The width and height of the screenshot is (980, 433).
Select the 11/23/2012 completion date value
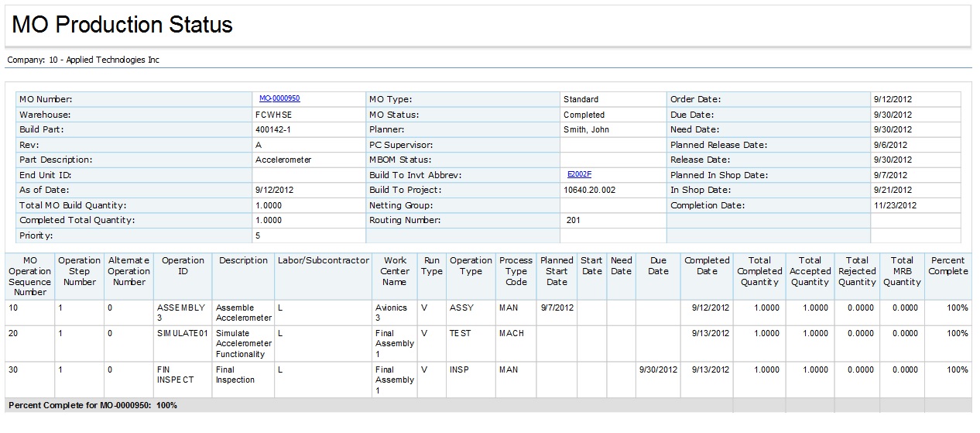click(895, 206)
